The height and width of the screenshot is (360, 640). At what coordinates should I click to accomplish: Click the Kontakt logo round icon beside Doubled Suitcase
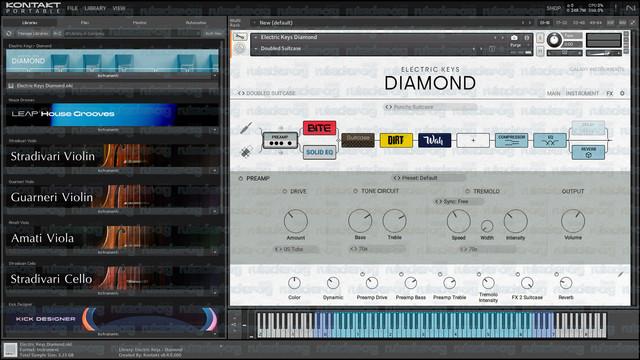(x=240, y=49)
